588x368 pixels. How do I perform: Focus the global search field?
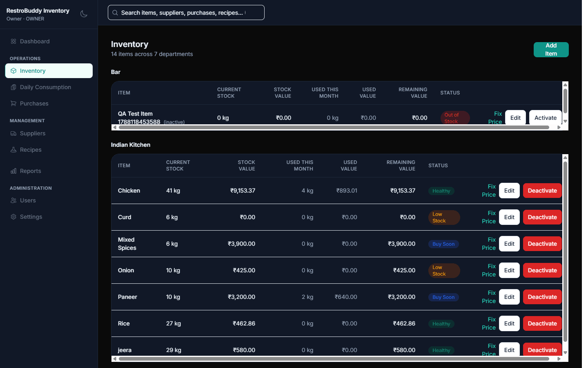tap(186, 13)
